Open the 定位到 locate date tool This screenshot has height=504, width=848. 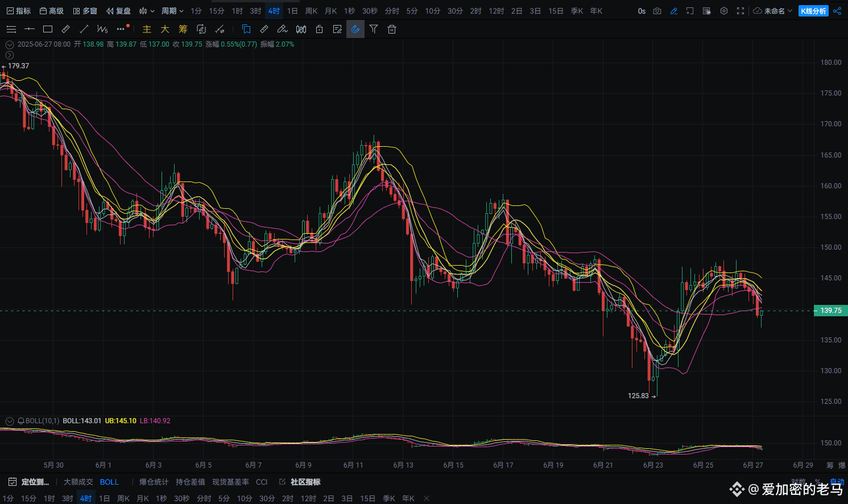[x=29, y=482]
